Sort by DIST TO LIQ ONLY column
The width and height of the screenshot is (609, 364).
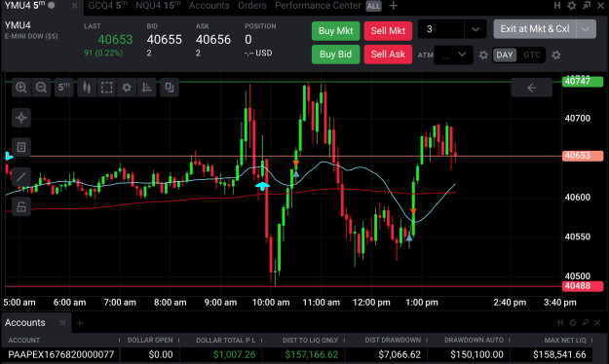click(310, 341)
